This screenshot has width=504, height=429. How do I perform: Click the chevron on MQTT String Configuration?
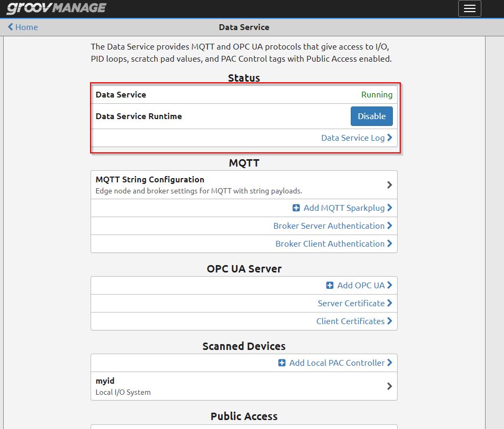[x=390, y=185]
